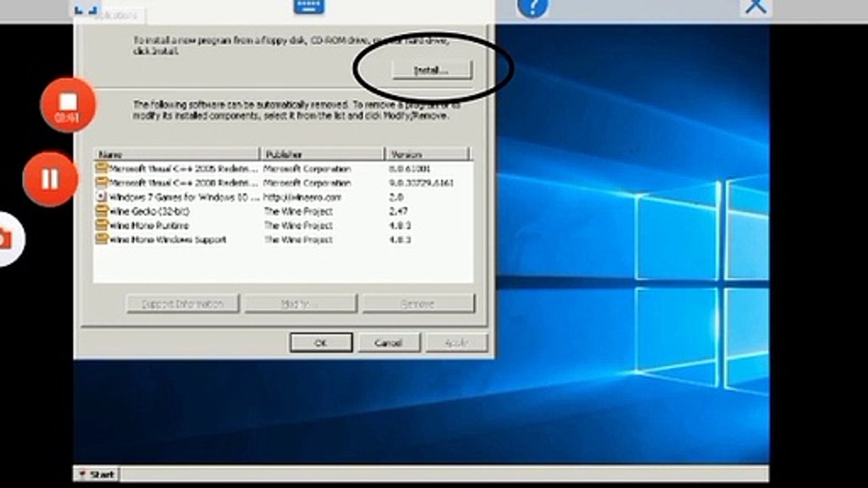The image size is (868, 488).
Task: Close the remote session with X icon
Action: pos(755,7)
